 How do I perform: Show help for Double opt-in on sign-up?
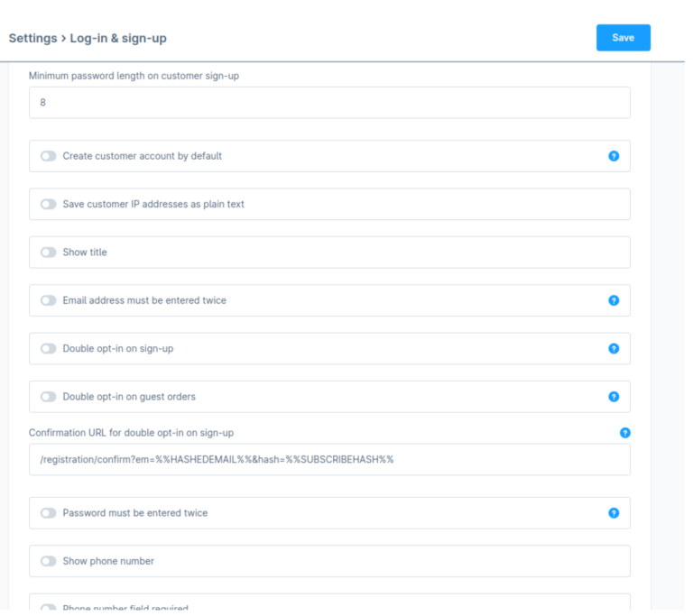coord(614,348)
